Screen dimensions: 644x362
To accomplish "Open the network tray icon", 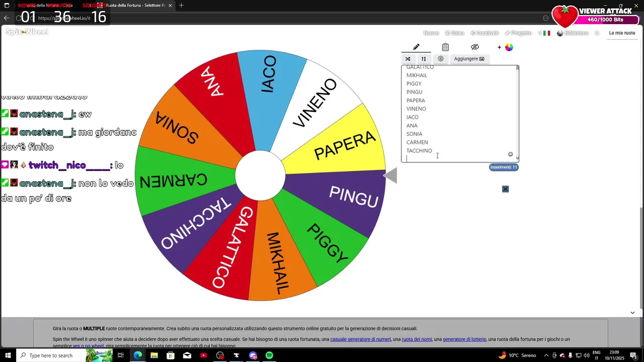I will (579, 355).
